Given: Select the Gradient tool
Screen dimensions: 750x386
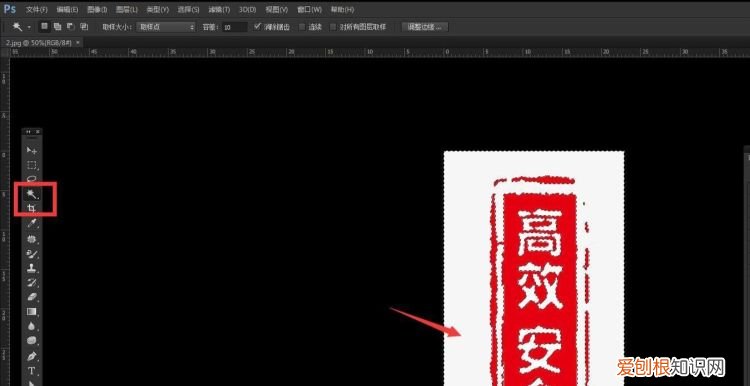Looking at the screenshot, I should tap(32, 312).
